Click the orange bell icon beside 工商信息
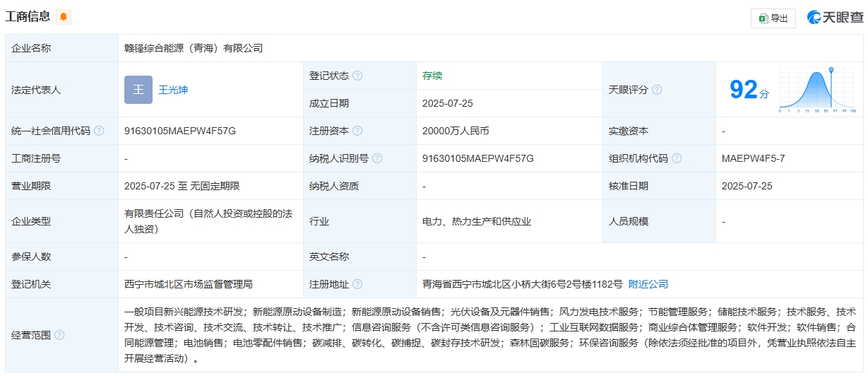This screenshot has width=868, height=376. 64,17
